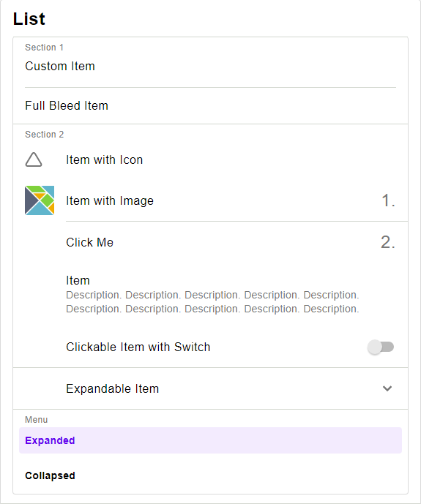Click the Item with Image label

tap(110, 200)
